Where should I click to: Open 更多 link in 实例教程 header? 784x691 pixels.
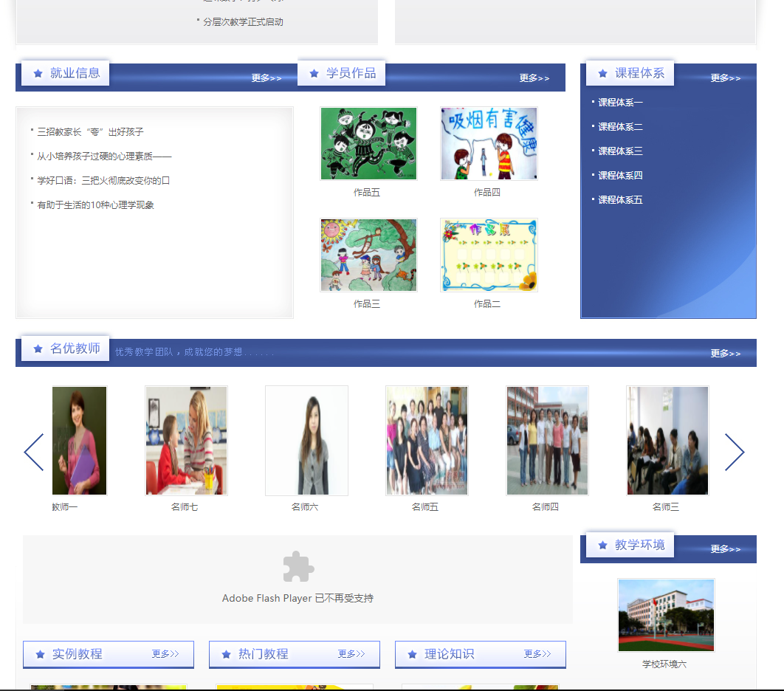pos(165,653)
